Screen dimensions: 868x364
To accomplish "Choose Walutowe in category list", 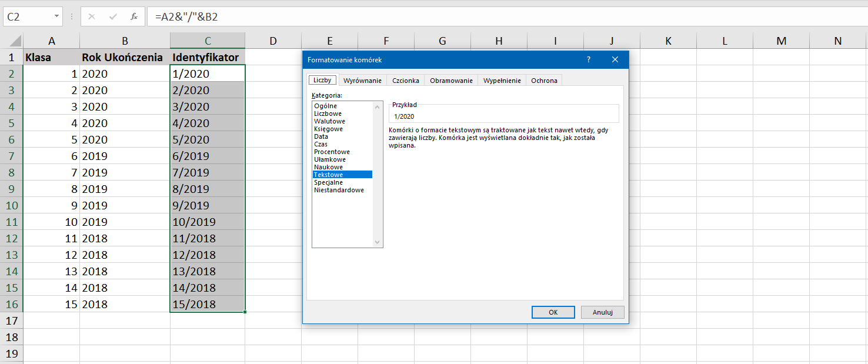I will click(x=329, y=121).
